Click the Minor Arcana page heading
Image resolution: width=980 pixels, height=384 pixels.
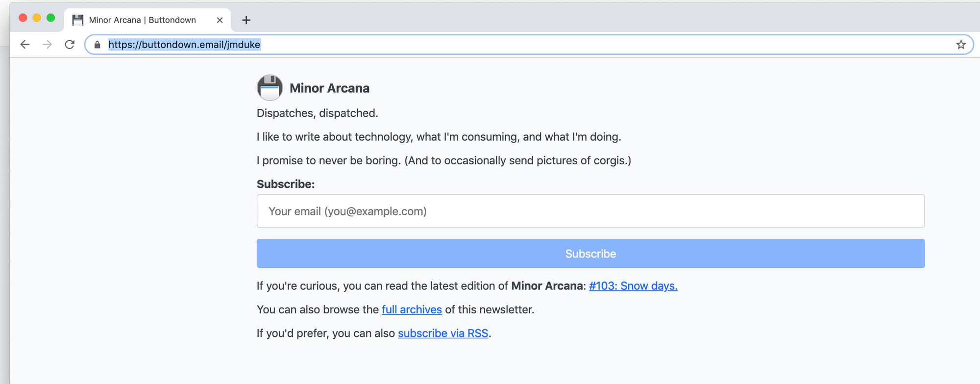pyautogui.click(x=329, y=88)
